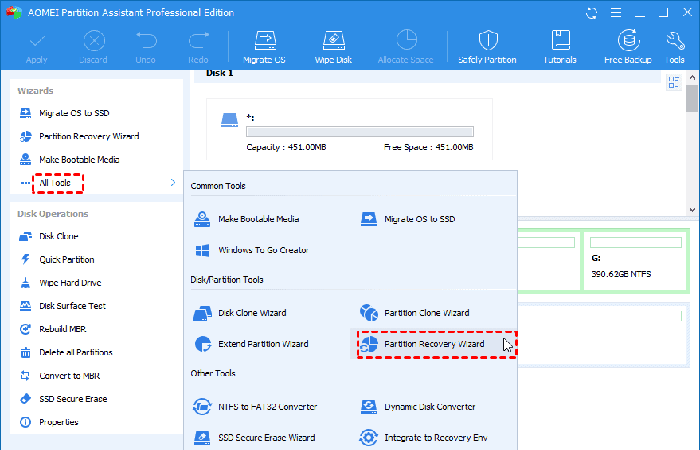Choose Windows To Go Creator
Viewport: 700px width, 450px height.
pyautogui.click(x=261, y=249)
